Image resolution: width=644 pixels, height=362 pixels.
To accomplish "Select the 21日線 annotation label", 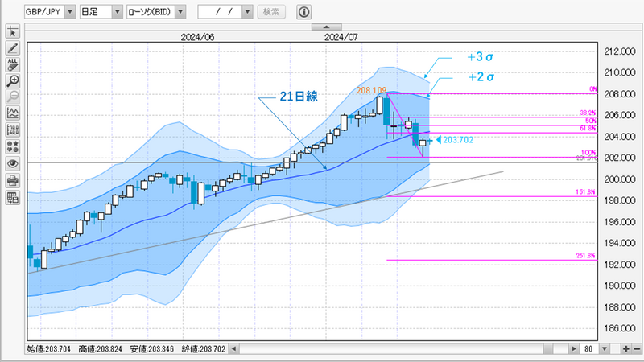I will coord(299,96).
